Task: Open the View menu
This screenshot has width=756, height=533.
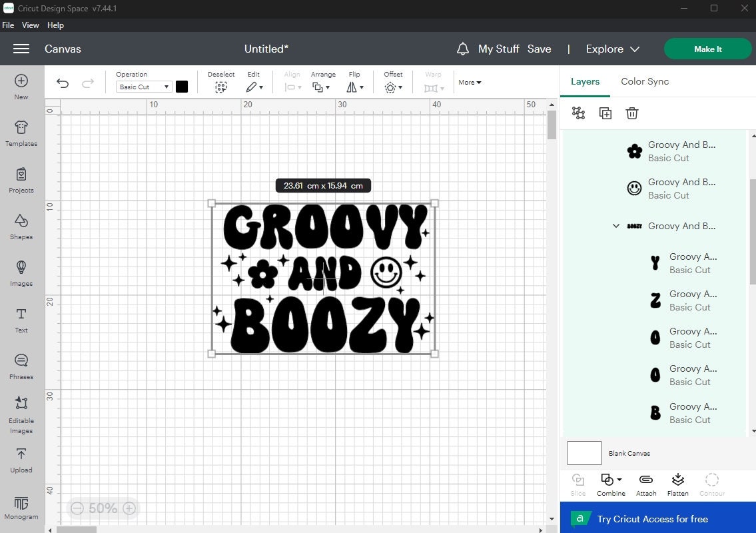Action: [x=30, y=25]
